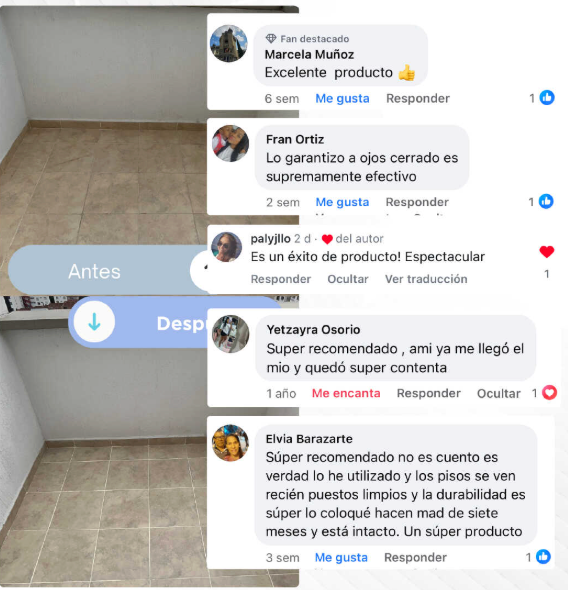Reply to Elvia Barazarte's comment

point(415,557)
